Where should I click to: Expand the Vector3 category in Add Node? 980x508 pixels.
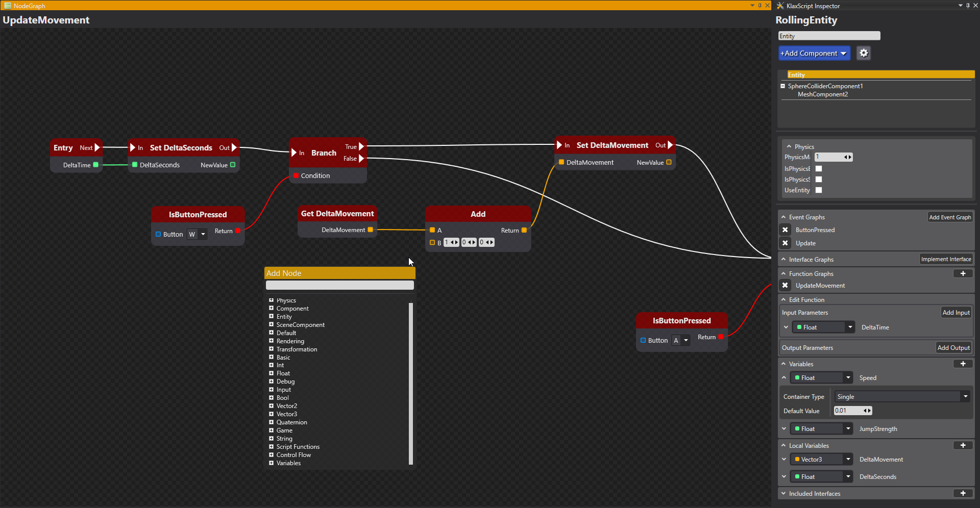click(272, 414)
